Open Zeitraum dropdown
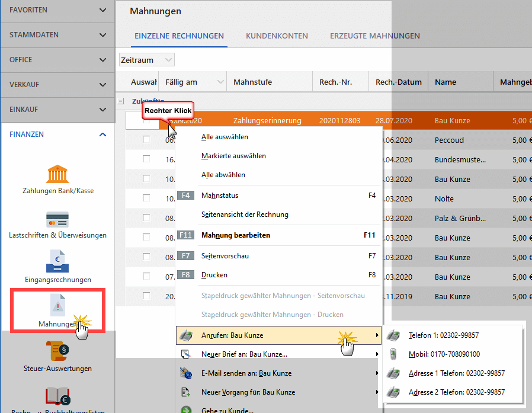The image size is (532, 413). tap(147, 60)
